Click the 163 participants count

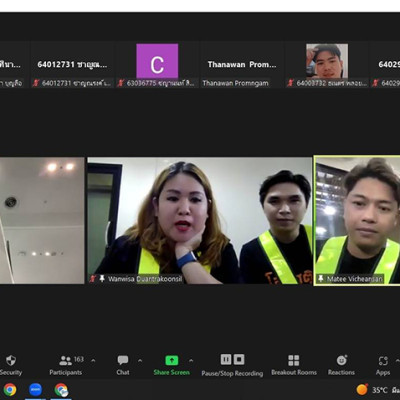[x=79, y=359]
